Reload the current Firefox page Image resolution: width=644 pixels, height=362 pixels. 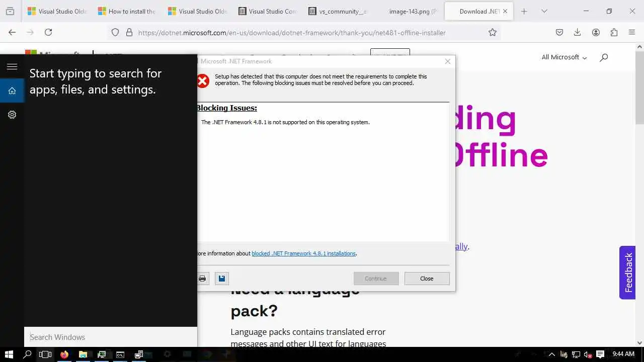(48, 32)
